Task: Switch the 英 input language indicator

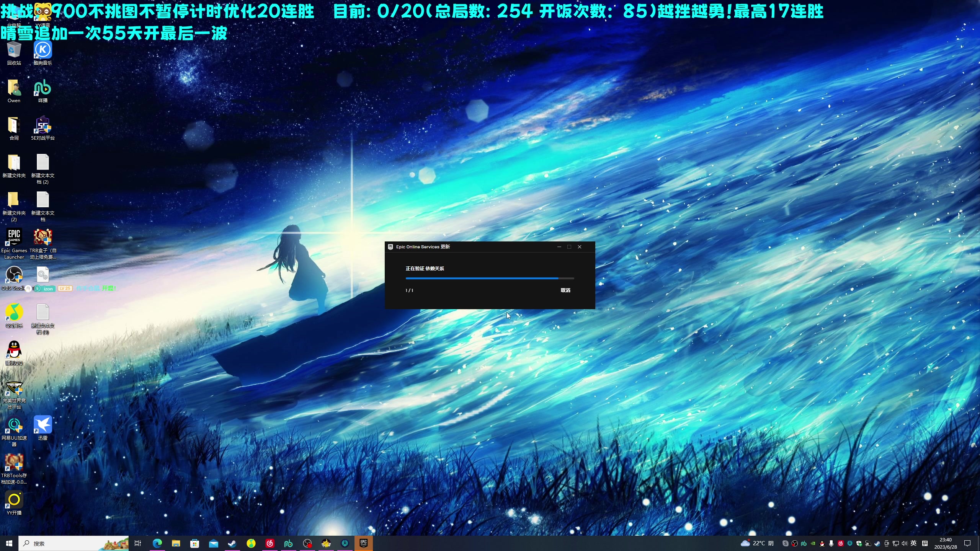Action: point(914,543)
